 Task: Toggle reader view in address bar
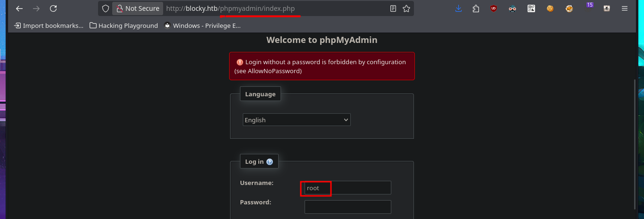tap(393, 8)
